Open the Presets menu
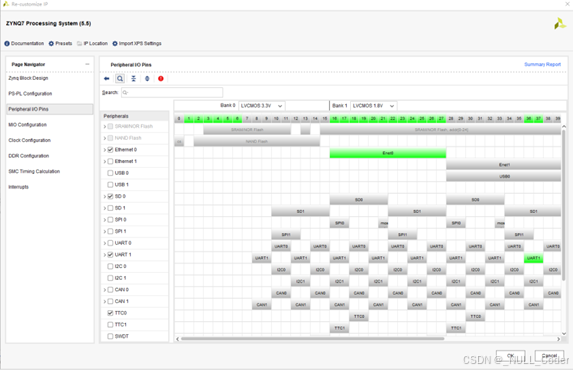 [60, 43]
